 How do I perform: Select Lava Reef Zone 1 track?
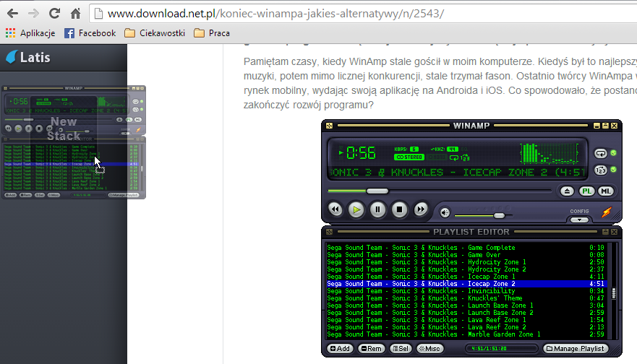pos(466,320)
